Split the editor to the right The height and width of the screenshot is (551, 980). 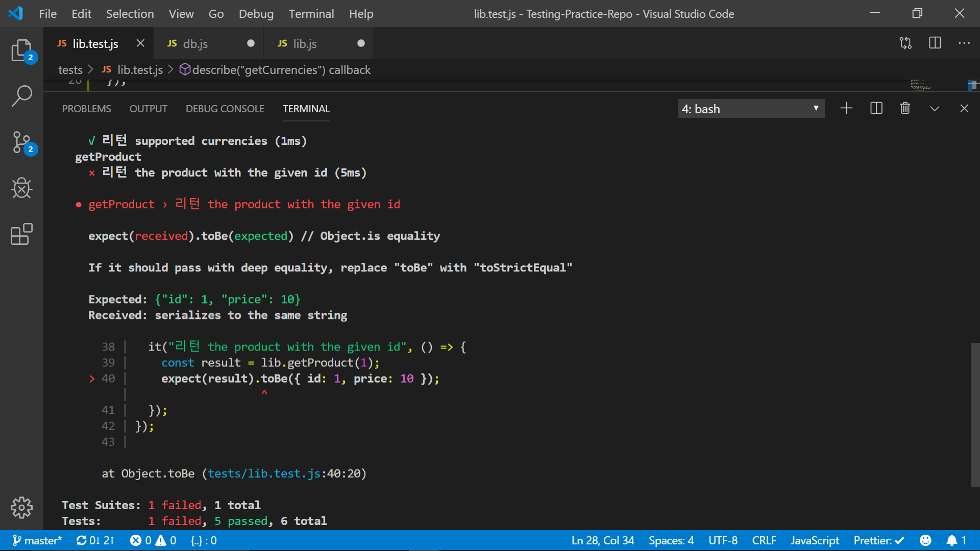[935, 43]
